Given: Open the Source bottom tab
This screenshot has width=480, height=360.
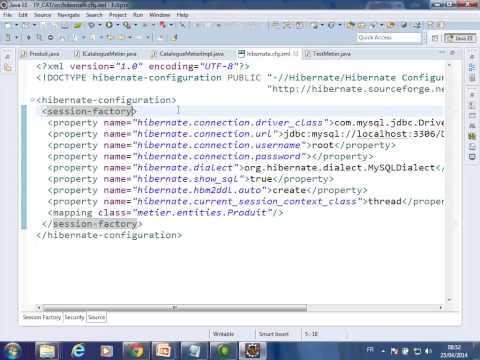Looking at the screenshot, I should pos(96,317).
